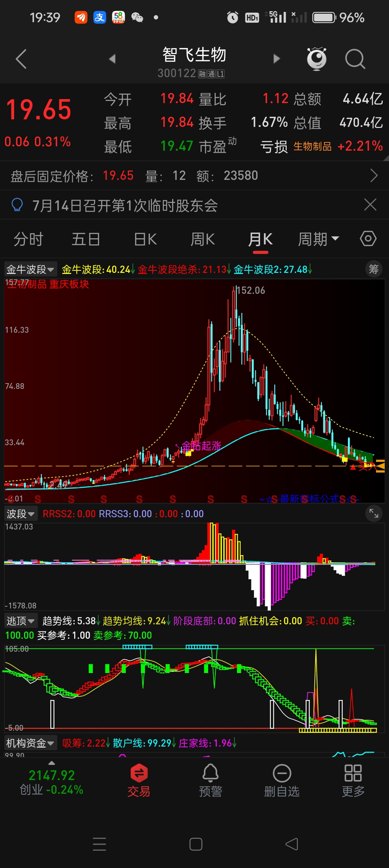Viewport: 389px width, 868px height.
Task: Select the 五日 tab
Action: (x=86, y=239)
